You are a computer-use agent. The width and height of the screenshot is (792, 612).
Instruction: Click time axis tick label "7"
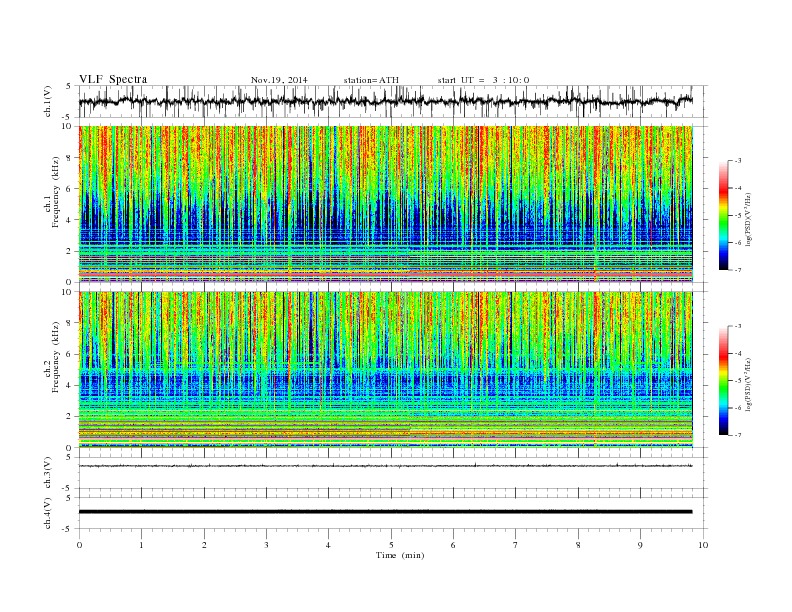point(515,545)
